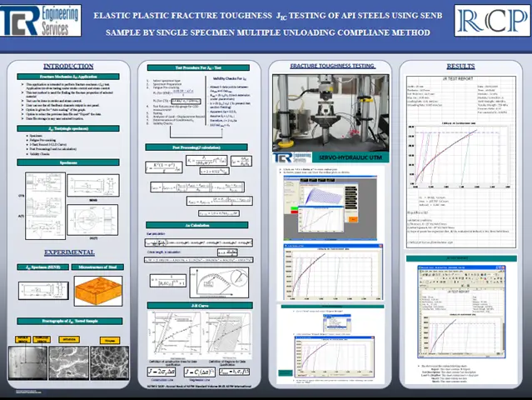Click the TCR Engineering Services logo in the header
This screenshot has height=400, width=532.
click(41, 20)
